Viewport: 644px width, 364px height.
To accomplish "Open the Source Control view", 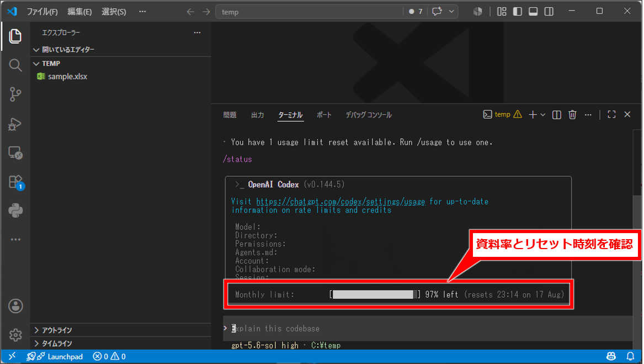I will click(15, 94).
